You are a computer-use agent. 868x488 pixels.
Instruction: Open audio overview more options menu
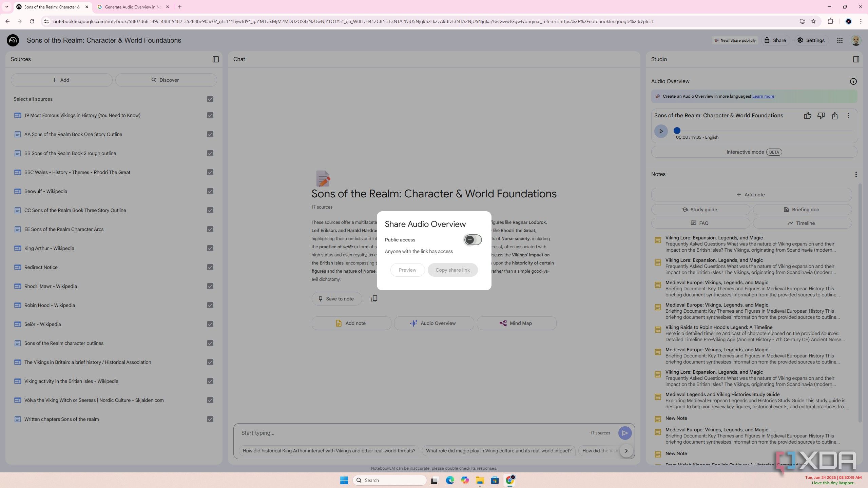click(848, 116)
